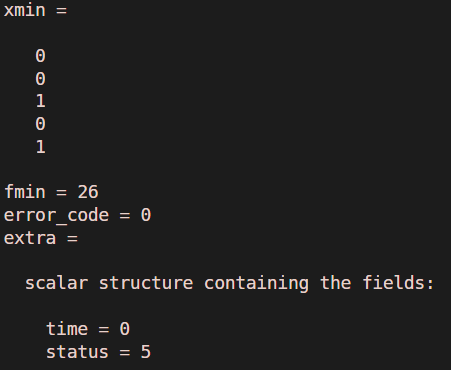Click the fmin variable name
Viewport: 451px width, 370px height.
tap(25, 192)
